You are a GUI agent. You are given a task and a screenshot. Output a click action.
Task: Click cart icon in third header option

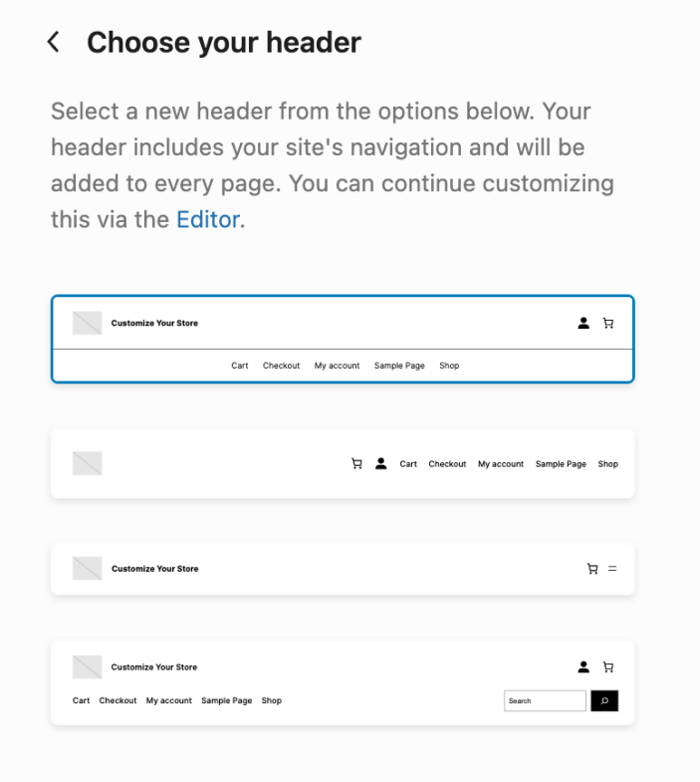click(x=592, y=569)
